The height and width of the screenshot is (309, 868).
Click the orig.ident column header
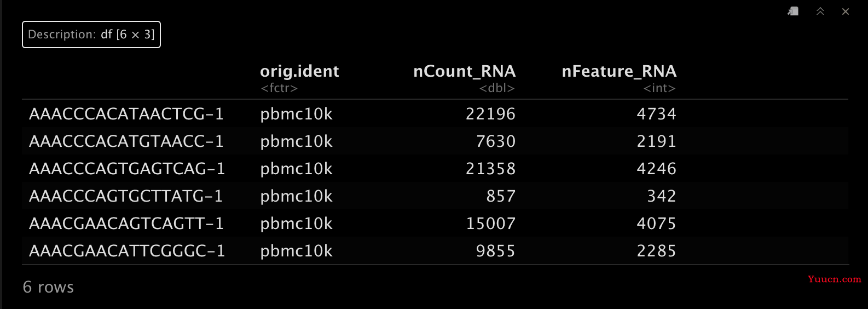(299, 71)
